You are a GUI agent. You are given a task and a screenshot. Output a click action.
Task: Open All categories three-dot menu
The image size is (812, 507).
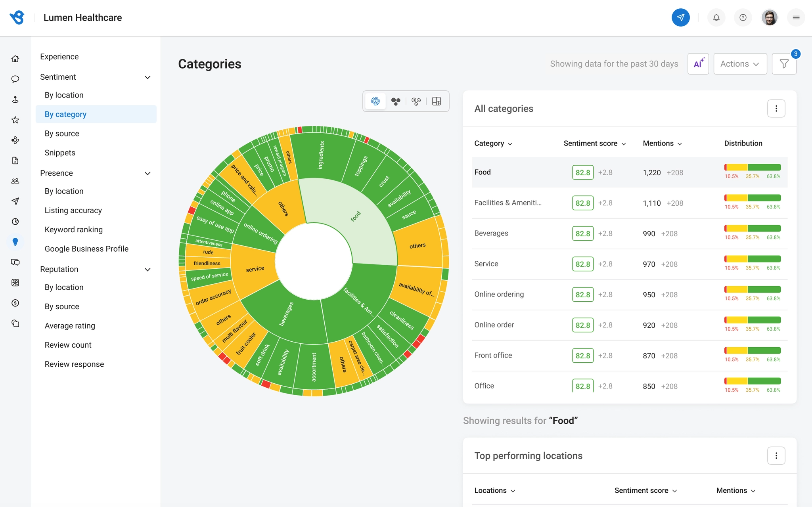pos(776,109)
